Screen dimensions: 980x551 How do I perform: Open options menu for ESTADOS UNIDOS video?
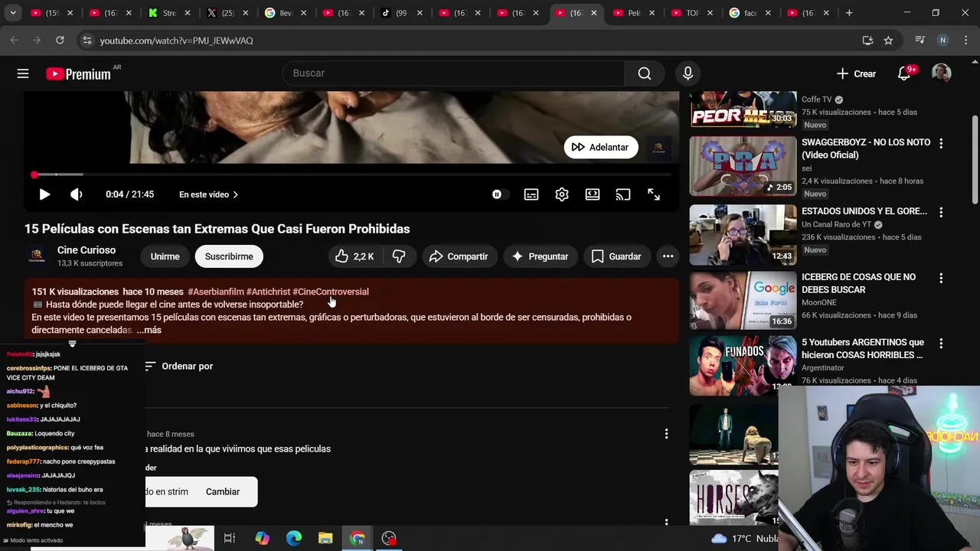point(941,212)
